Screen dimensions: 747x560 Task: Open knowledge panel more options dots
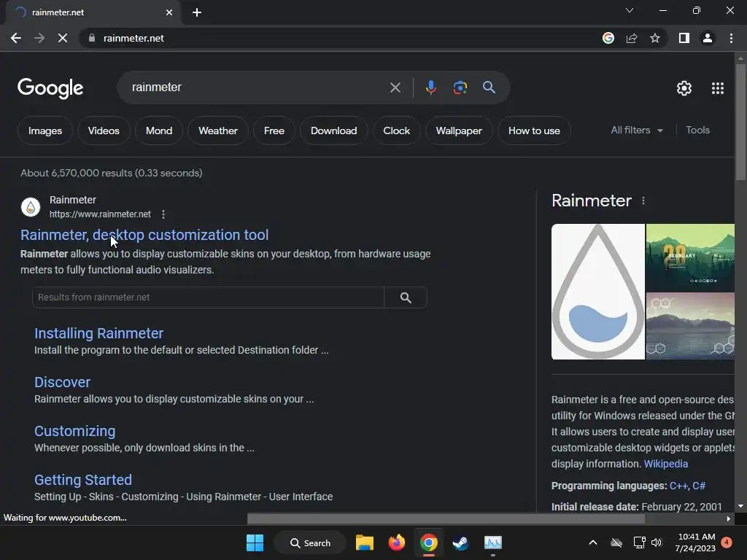[x=643, y=201]
